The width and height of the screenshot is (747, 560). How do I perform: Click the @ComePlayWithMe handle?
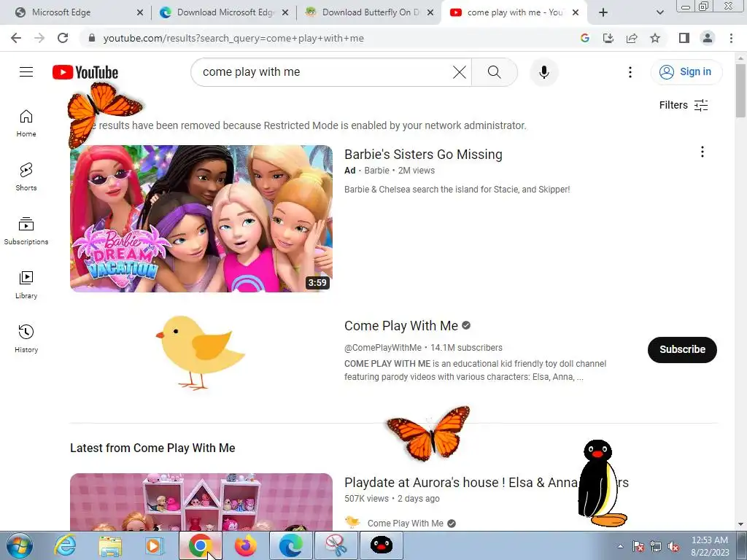(383, 348)
